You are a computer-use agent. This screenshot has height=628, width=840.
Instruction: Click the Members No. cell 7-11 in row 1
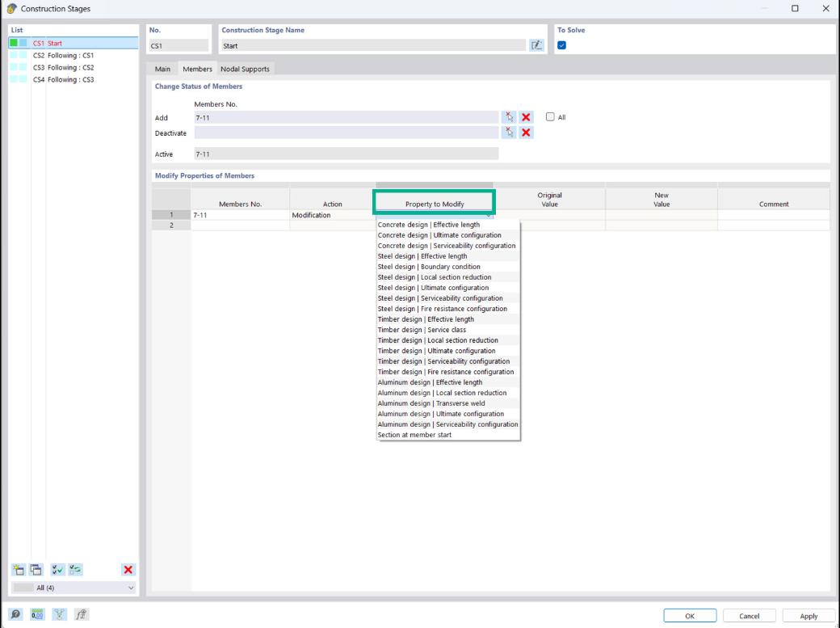pyautogui.click(x=240, y=215)
